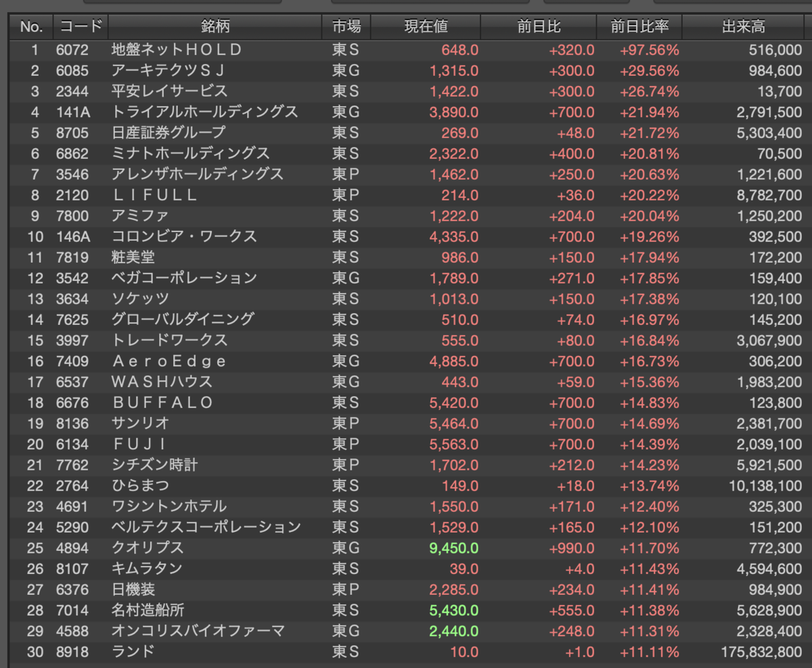Click price change +990.0
This screenshot has width=812, height=668.
[x=572, y=548]
